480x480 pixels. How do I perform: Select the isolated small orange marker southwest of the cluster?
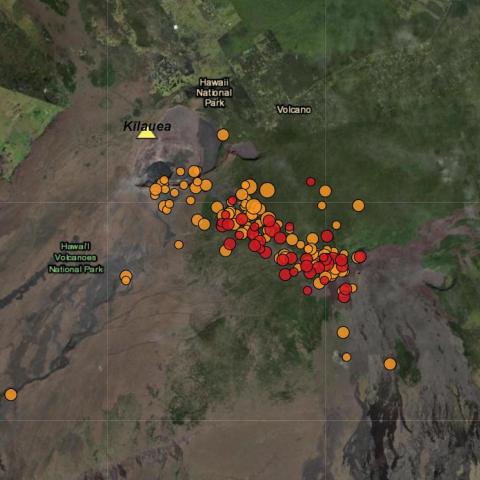[179, 245]
